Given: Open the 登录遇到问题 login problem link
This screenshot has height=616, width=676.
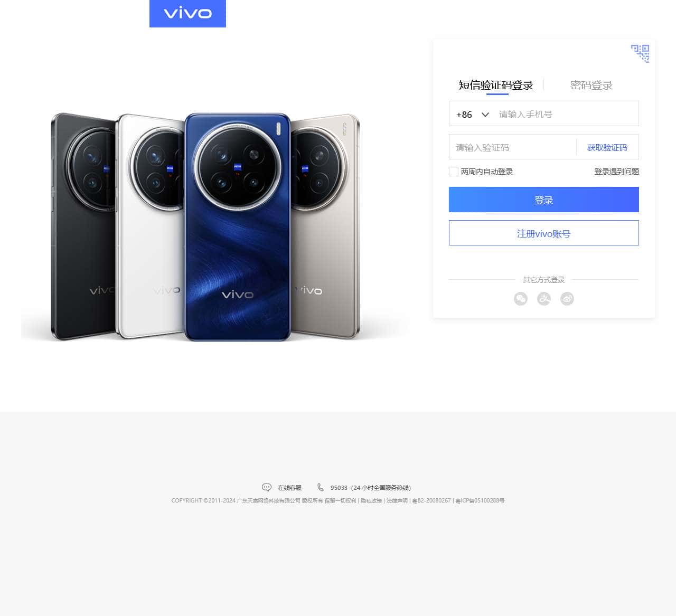Looking at the screenshot, I should click(x=617, y=172).
